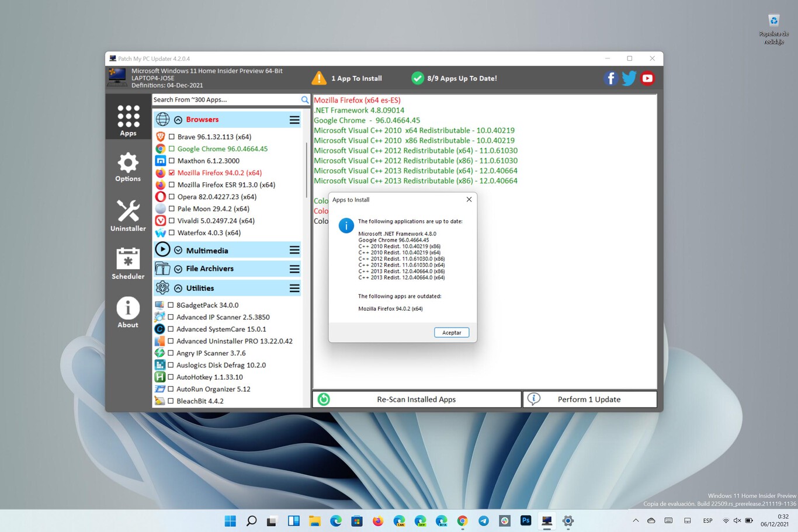Open Patch My PC's Facebook page
The image size is (798, 532).
610,78
